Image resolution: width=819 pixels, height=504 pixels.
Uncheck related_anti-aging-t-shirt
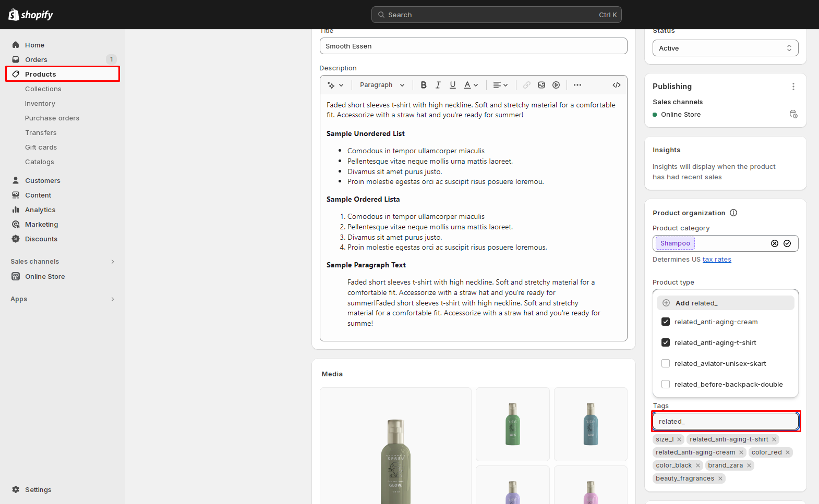point(666,342)
